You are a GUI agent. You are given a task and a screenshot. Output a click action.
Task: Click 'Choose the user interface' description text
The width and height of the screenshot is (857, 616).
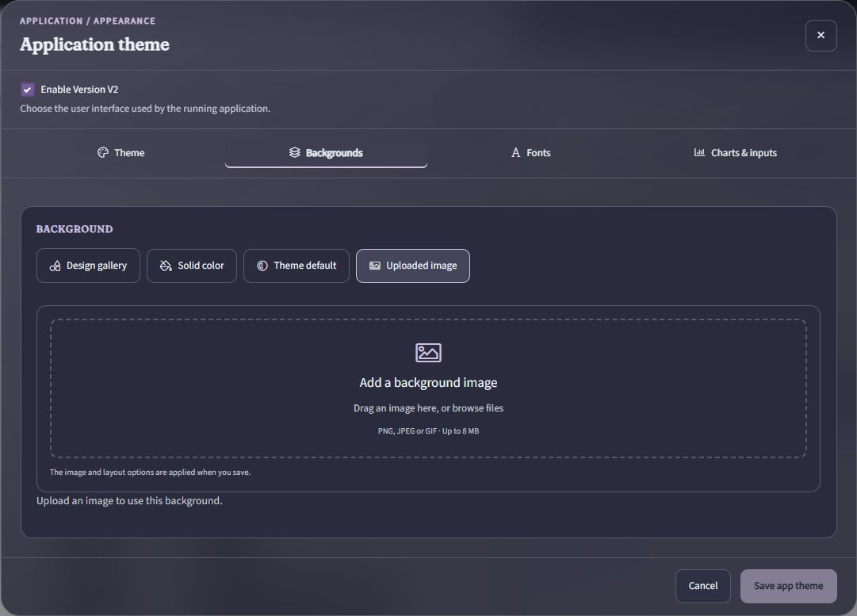click(x=145, y=109)
